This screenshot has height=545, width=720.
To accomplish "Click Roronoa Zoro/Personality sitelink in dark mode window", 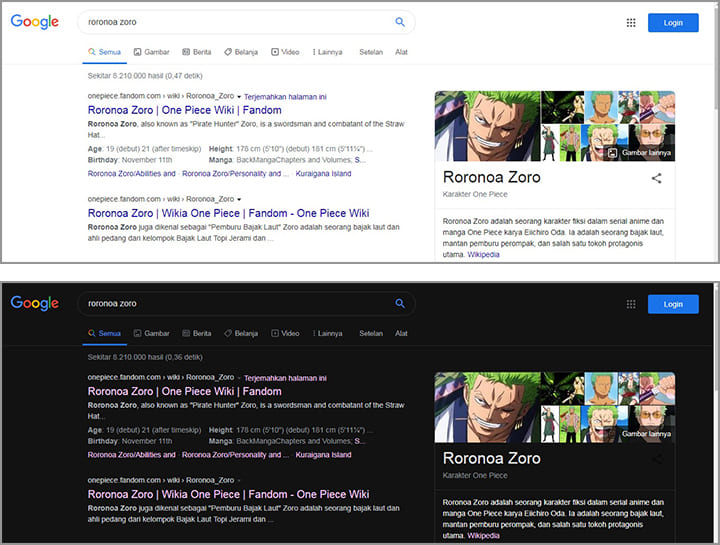I will 235,455.
